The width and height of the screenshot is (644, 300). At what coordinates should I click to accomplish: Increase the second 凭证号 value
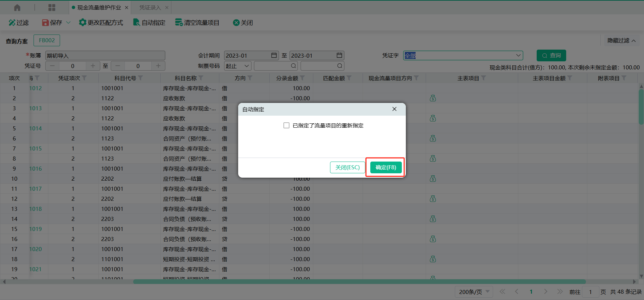[x=158, y=66]
